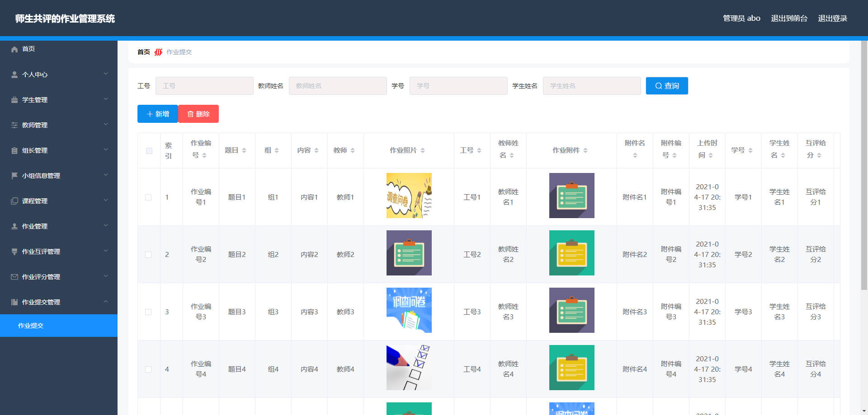Click the red 删除 delete button
The image size is (868, 415).
click(198, 114)
